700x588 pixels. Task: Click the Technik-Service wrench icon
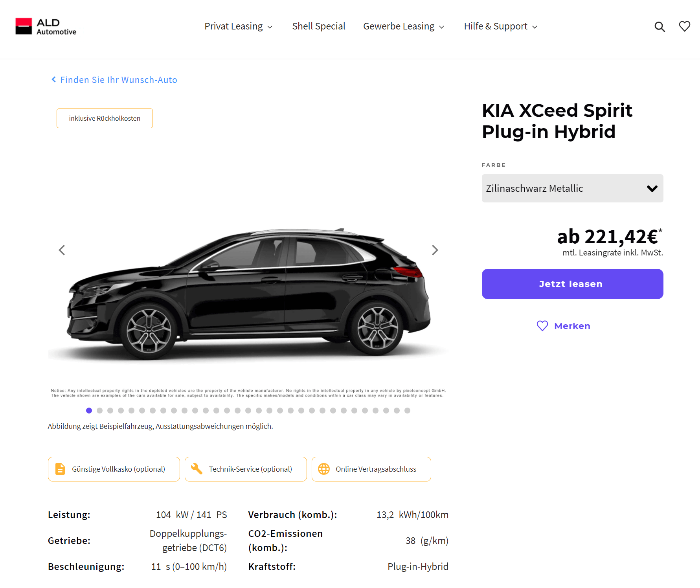pyautogui.click(x=197, y=469)
